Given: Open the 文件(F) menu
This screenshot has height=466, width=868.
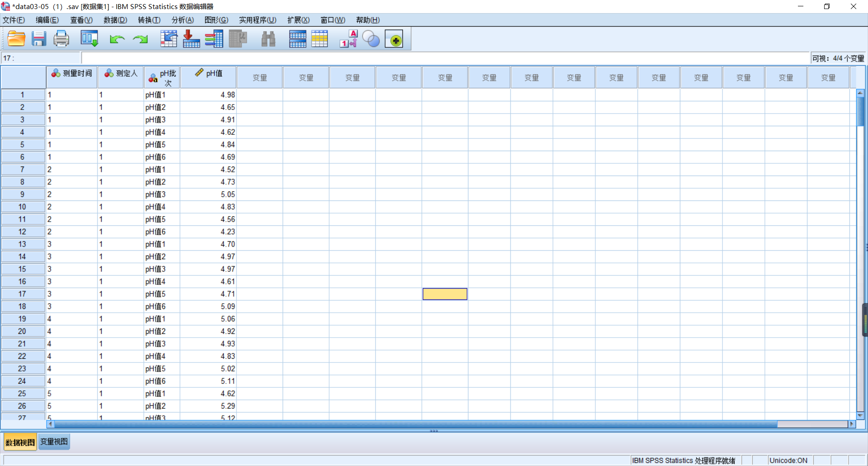Looking at the screenshot, I should [14, 20].
